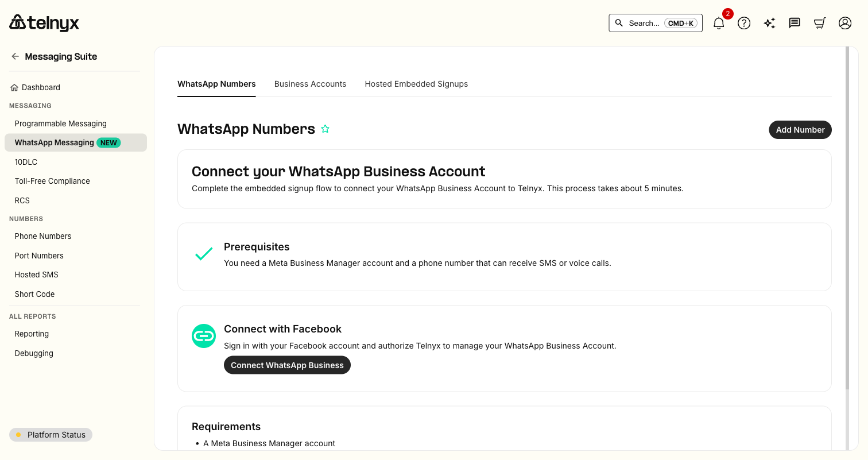Click the Prerequisites checkmark icon
This screenshot has width=868, height=460.
tap(203, 254)
